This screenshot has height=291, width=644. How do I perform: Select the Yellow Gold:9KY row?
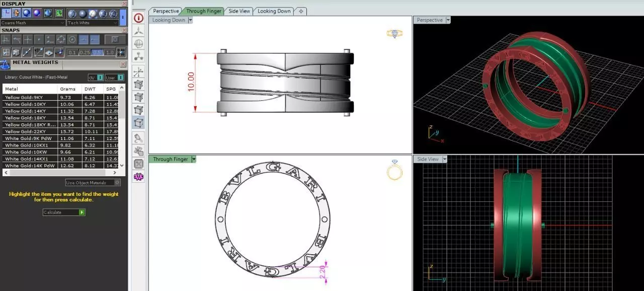point(61,97)
